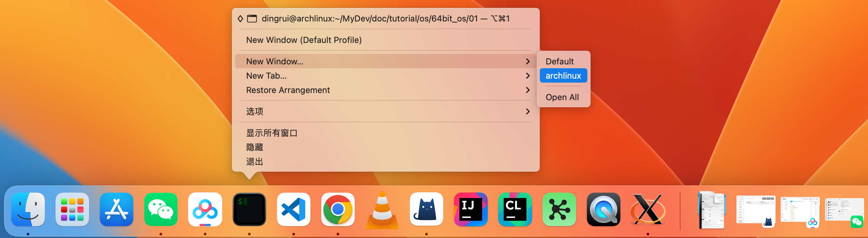Launch WeChat from the dock

pos(161,209)
